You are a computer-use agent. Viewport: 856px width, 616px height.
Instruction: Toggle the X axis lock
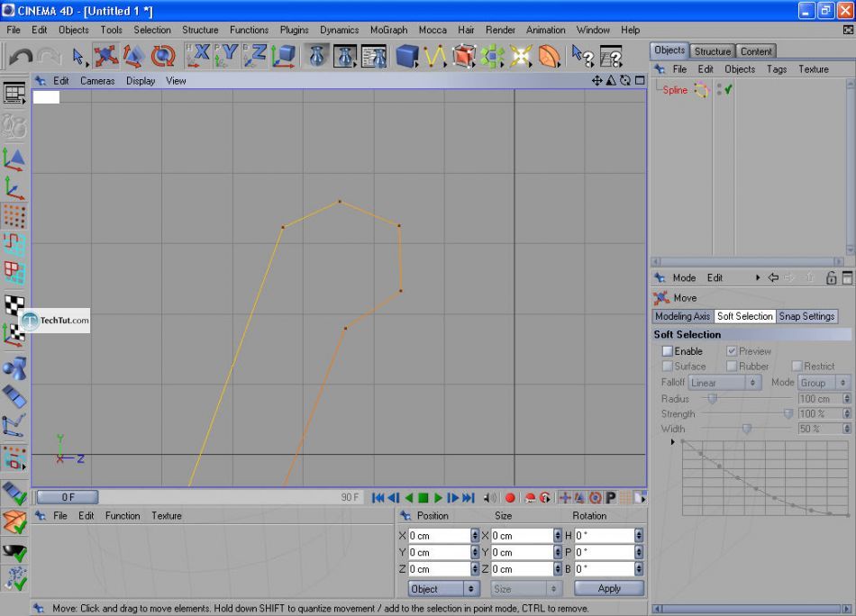197,56
